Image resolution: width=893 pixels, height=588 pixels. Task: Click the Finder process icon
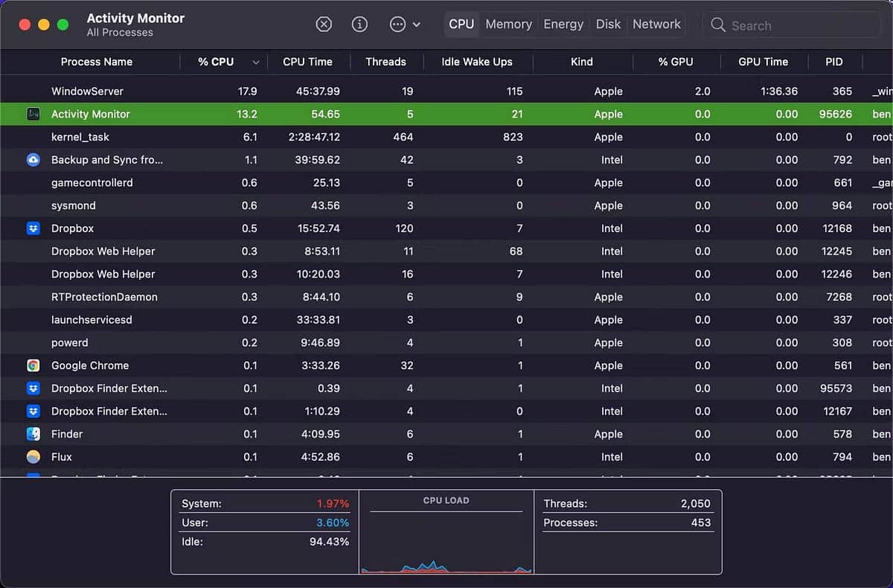(33, 434)
